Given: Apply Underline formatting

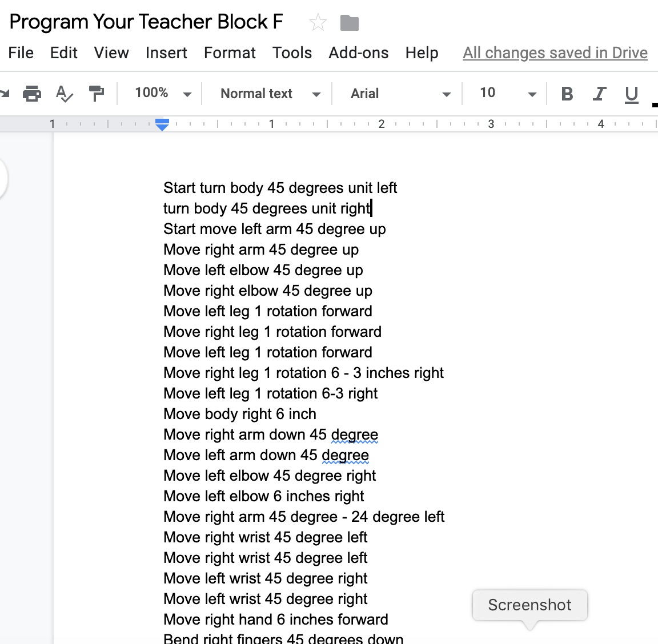Looking at the screenshot, I should point(631,93).
